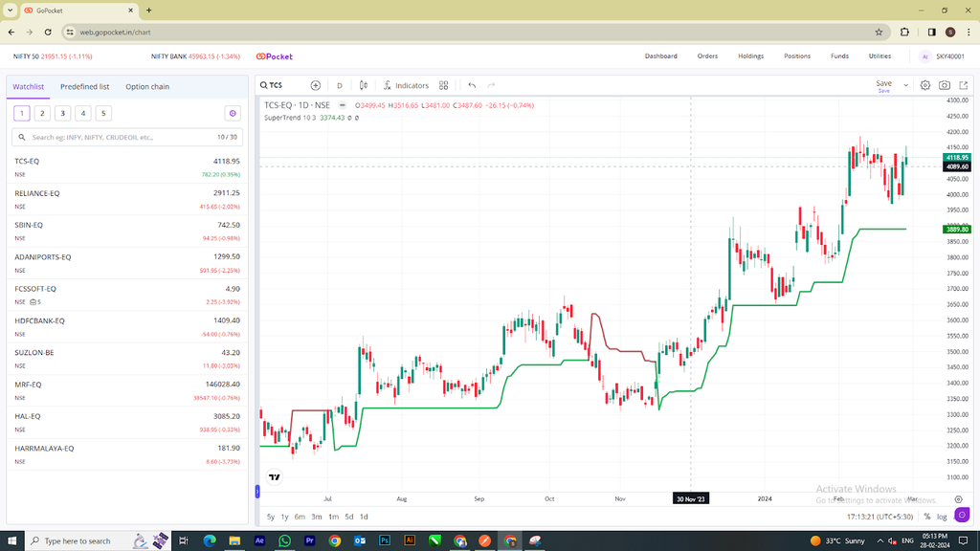Click the watchlist symbol search field

point(127,138)
